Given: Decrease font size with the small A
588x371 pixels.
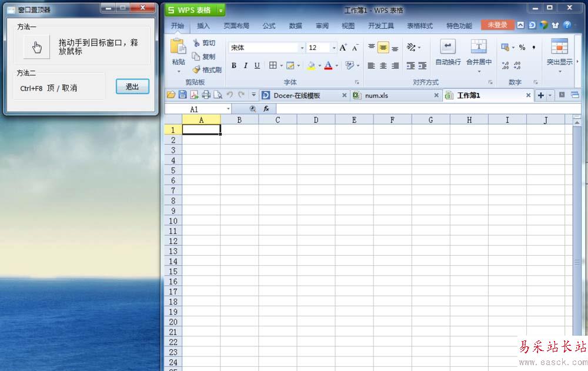Looking at the screenshot, I should [355, 48].
